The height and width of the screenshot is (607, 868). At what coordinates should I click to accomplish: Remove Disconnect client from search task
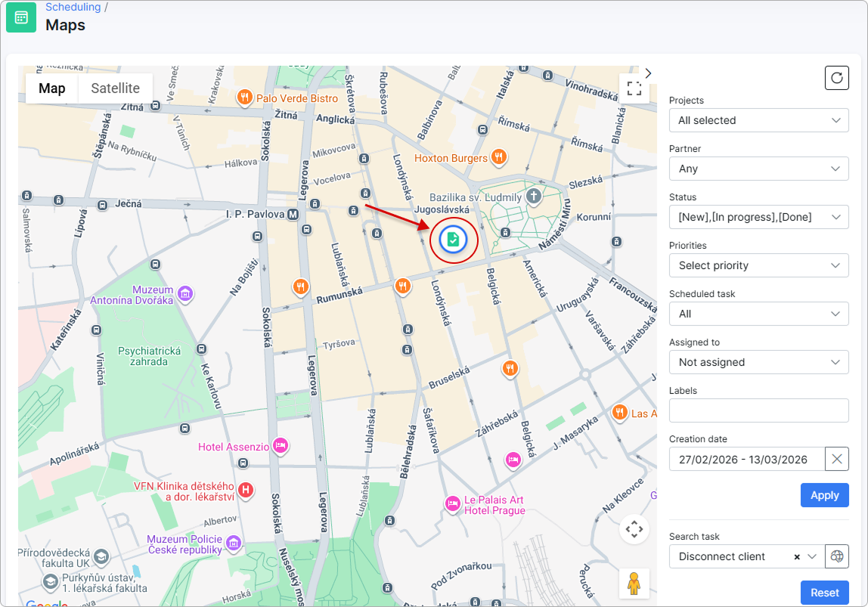797,557
